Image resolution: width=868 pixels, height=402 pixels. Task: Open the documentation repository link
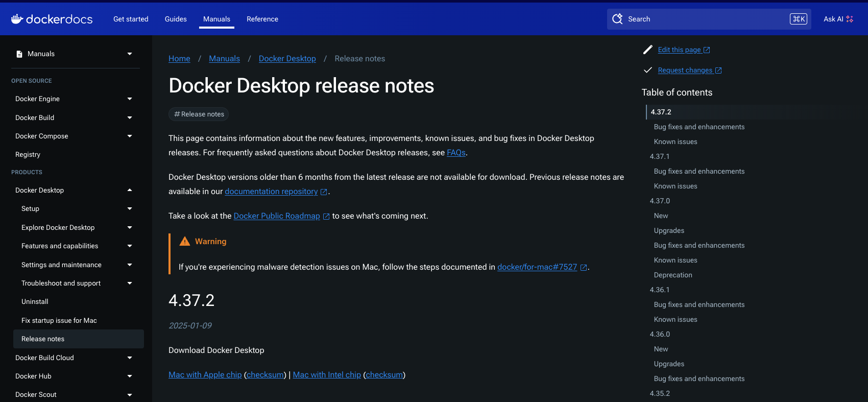pos(271,192)
